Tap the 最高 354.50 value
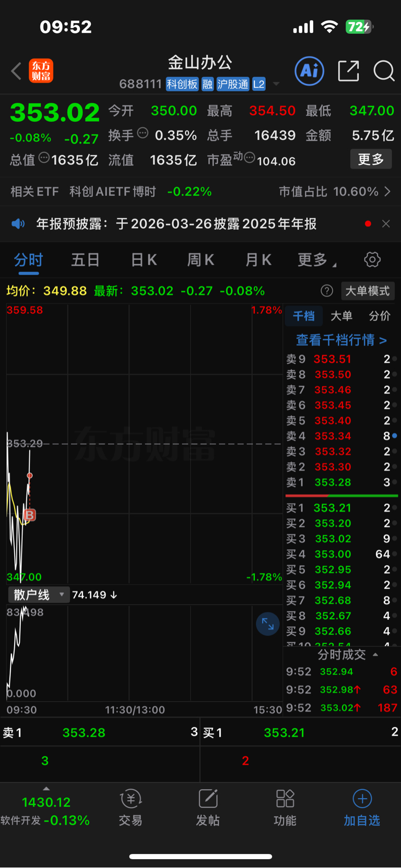This screenshot has width=401, height=868. point(272,111)
